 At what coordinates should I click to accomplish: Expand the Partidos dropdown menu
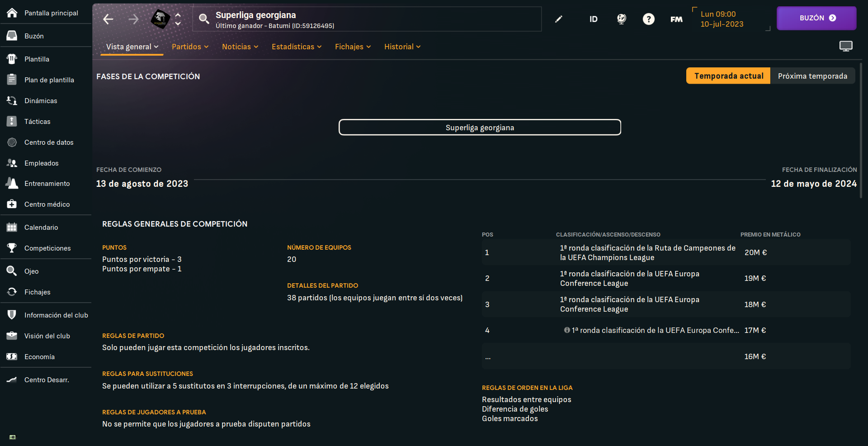tap(190, 47)
